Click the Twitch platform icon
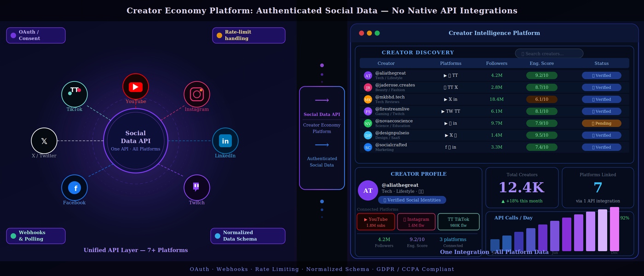 pos(197,188)
